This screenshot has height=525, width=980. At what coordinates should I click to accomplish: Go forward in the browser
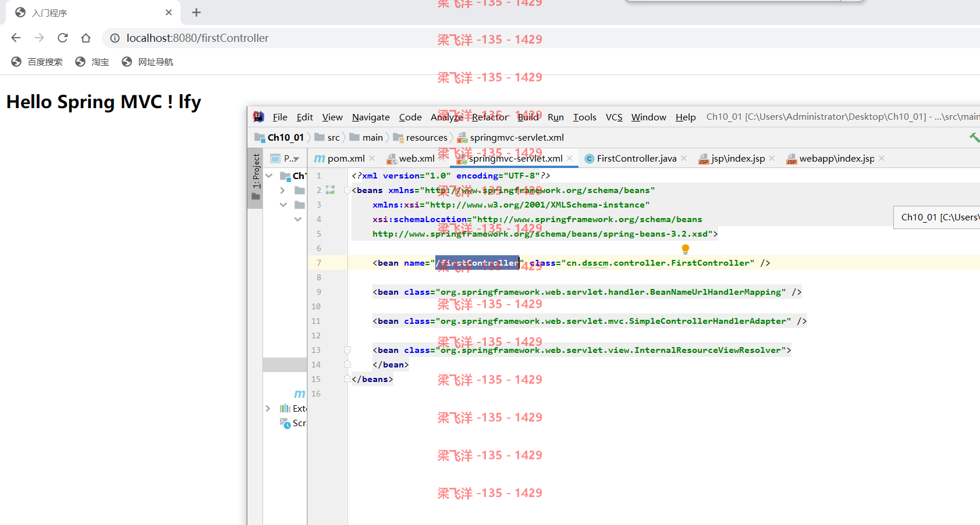pos(39,38)
